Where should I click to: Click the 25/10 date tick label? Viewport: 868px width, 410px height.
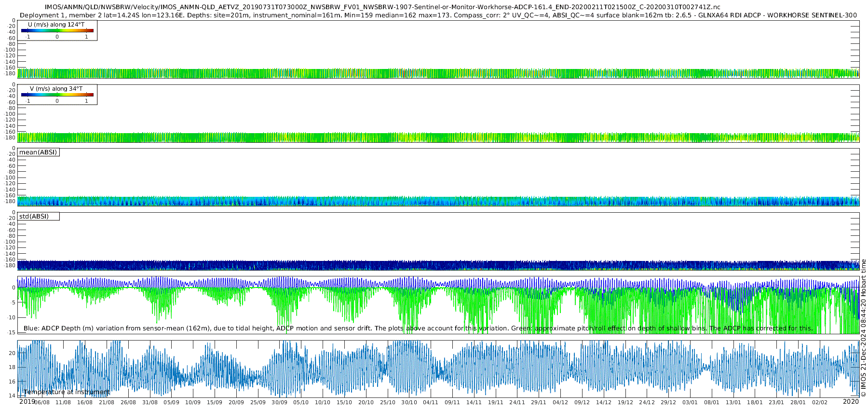pos(388,402)
